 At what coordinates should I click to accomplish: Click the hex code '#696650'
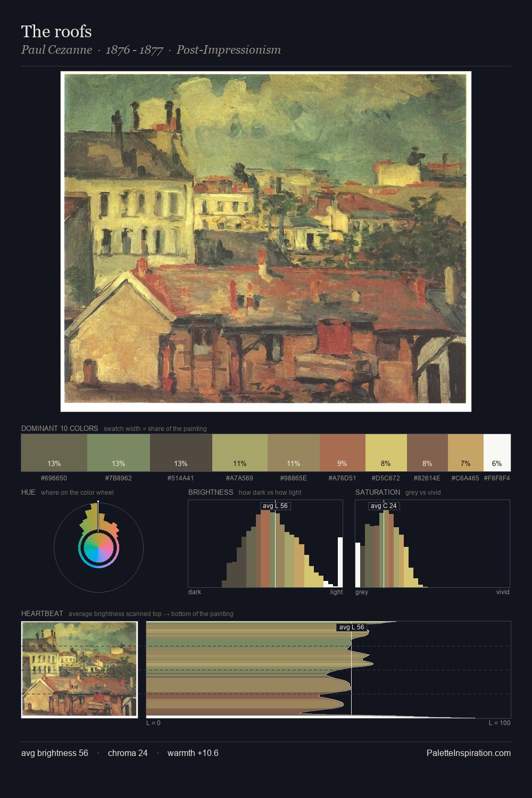click(54, 478)
